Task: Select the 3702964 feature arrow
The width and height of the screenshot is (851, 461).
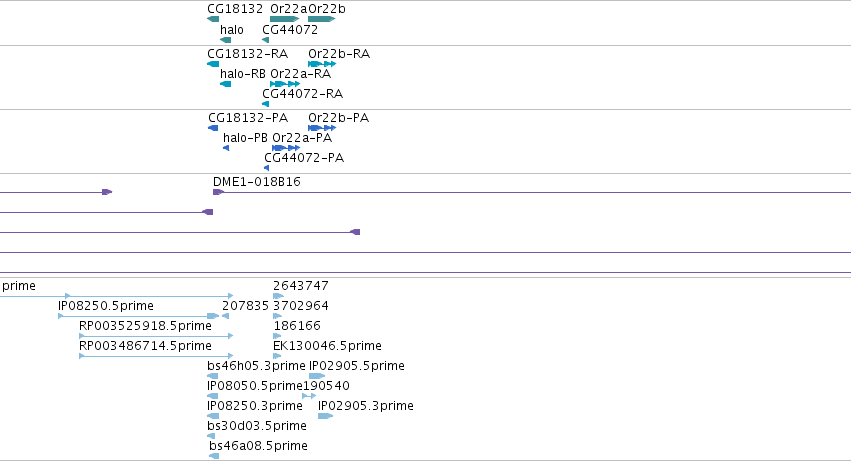Action: point(278,317)
